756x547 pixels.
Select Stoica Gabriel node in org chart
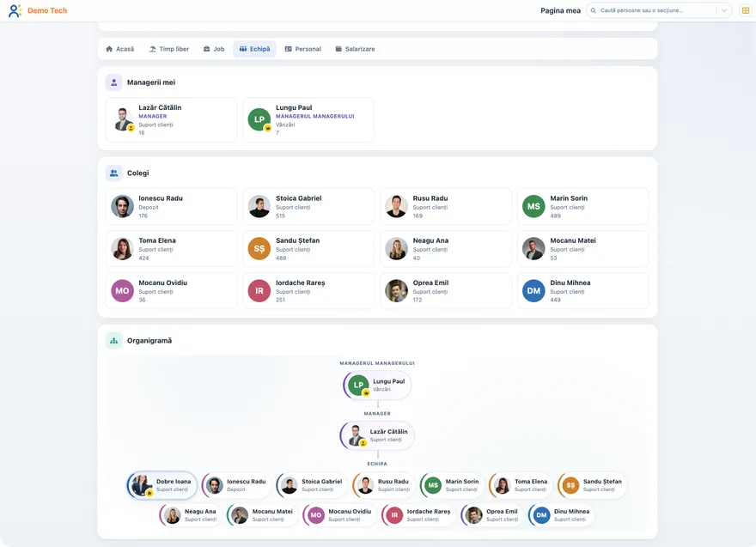(x=312, y=485)
